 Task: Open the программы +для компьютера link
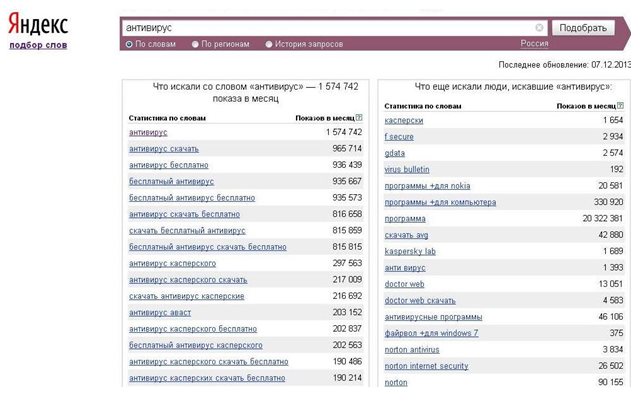pyautogui.click(x=440, y=202)
